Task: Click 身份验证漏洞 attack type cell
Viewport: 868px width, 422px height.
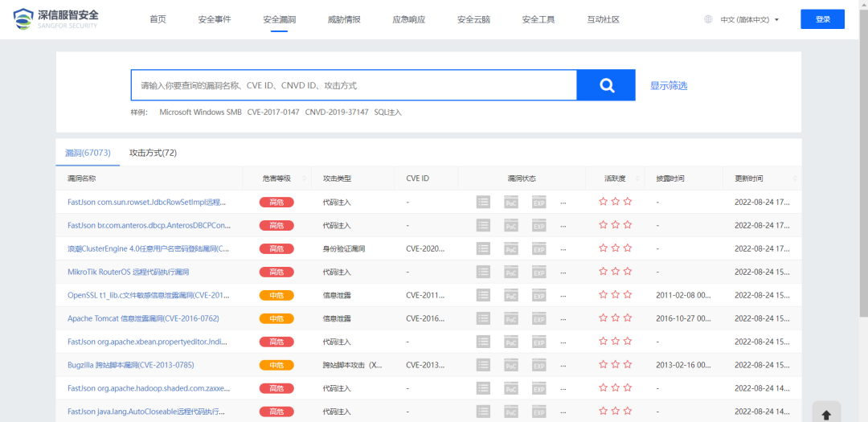Action: click(x=344, y=249)
